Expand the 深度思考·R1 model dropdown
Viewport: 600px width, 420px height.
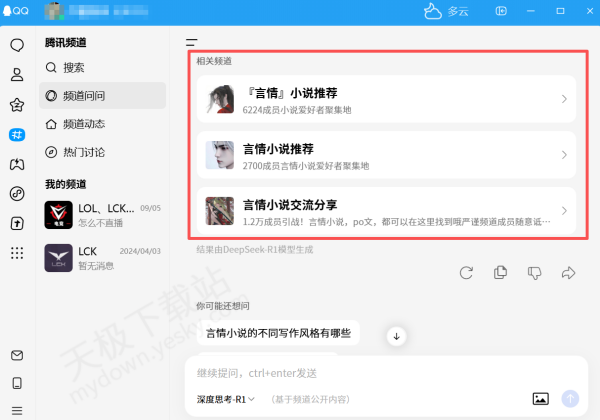(226, 399)
